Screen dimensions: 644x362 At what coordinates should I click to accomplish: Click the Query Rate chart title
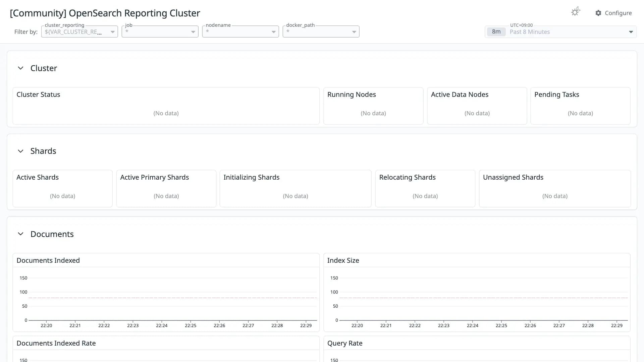344,343
